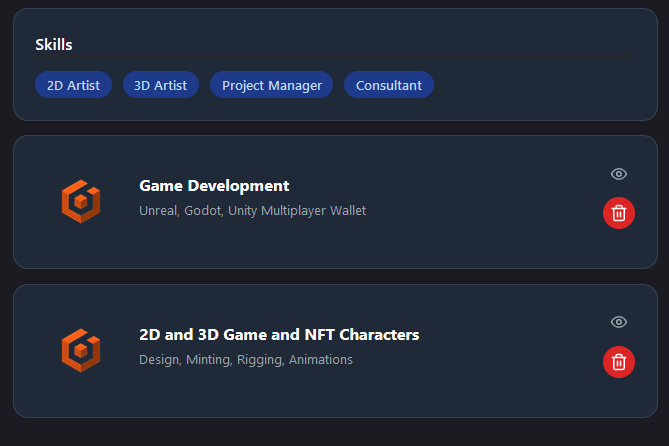Select the Consultant skill tag
Viewport: 669px width, 446px height.
(389, 85)
